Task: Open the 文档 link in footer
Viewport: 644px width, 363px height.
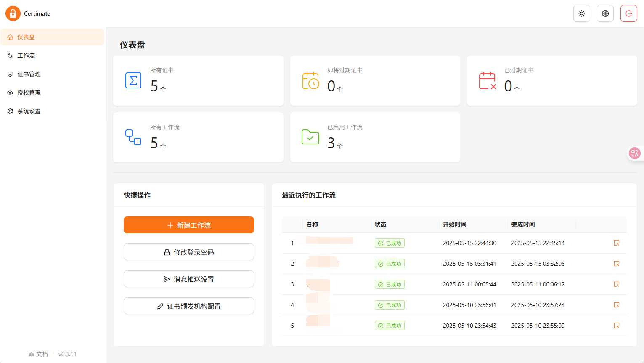Action: tap(38, 354)
